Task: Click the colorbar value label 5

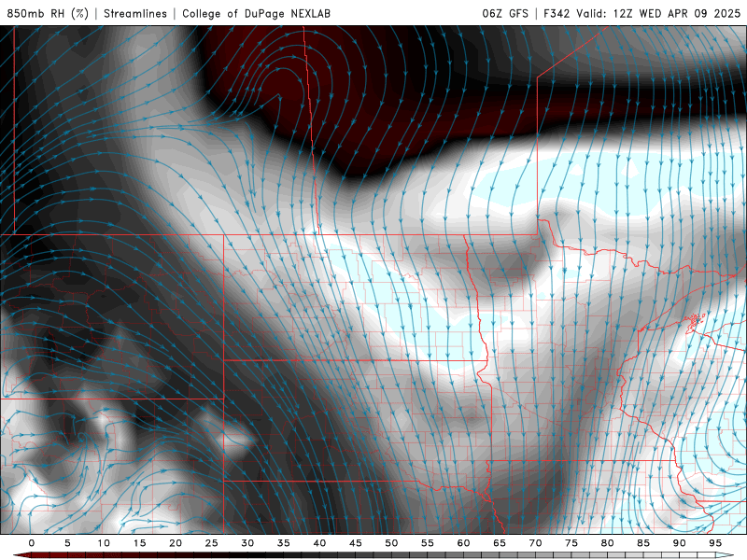Action: (67, 543)
